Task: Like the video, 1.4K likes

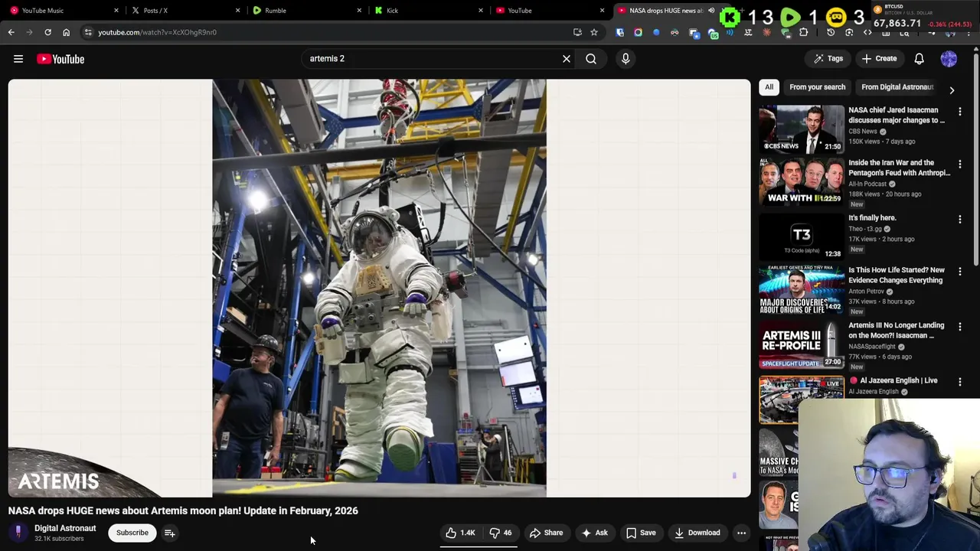Action: coord(460,533)
